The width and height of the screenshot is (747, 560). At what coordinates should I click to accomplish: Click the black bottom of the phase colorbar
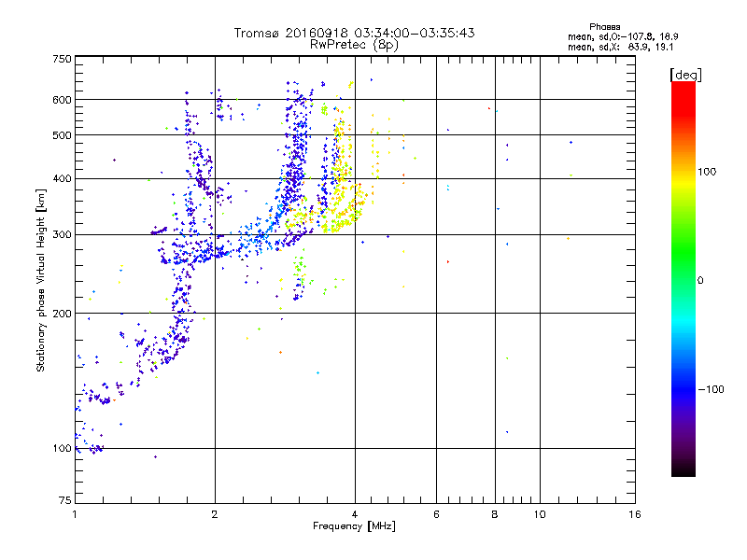[684, 471]
